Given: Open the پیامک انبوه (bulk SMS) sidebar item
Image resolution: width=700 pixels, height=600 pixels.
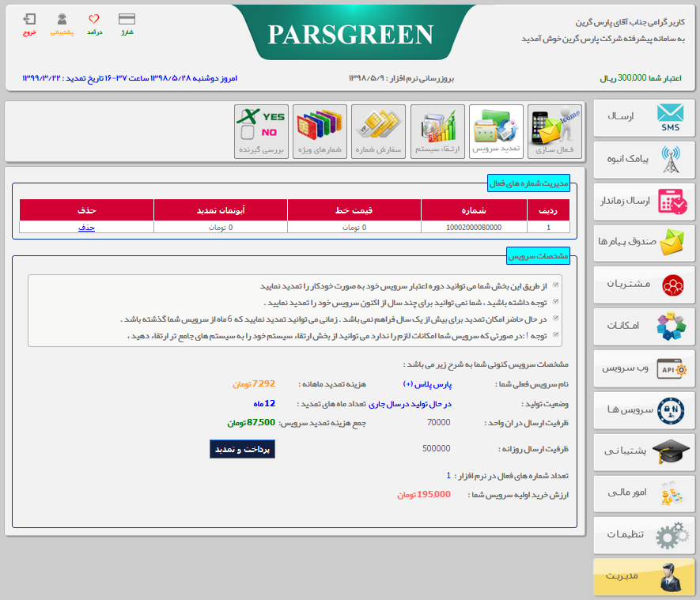Looking at the screenshot, I should tap(643, 160).
